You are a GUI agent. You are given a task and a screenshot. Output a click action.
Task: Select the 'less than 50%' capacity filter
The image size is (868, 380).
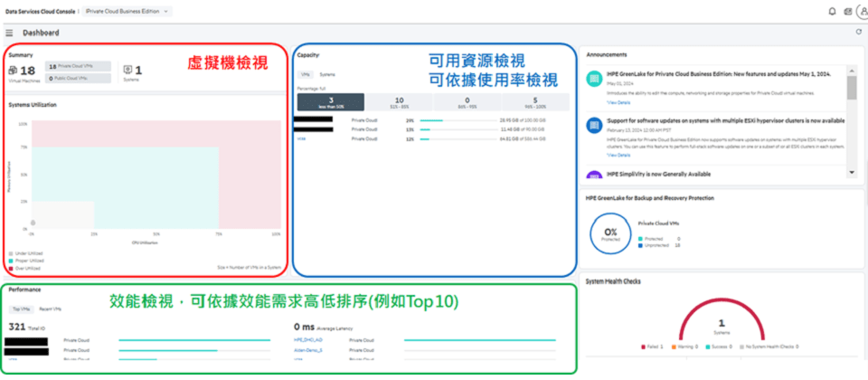pyautogui.click(x=331, y=102)
